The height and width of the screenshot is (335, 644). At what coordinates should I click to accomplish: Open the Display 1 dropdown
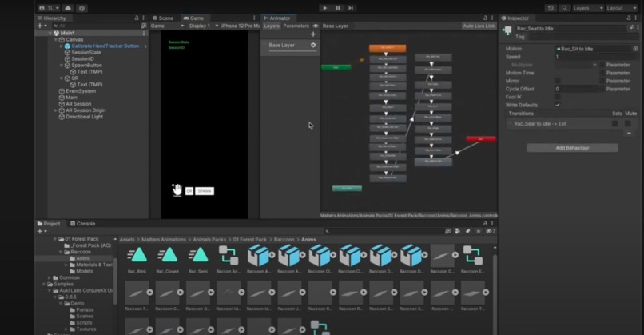click(203, 26)
